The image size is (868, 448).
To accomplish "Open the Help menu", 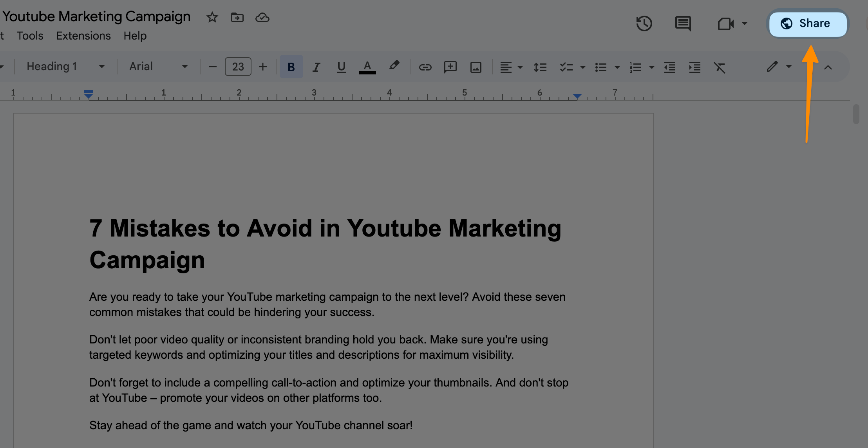I will 135,36.
